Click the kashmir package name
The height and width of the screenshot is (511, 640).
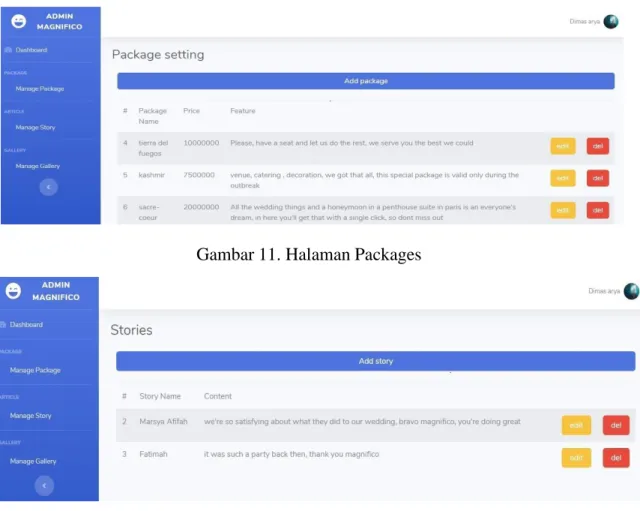pos(151,175)
